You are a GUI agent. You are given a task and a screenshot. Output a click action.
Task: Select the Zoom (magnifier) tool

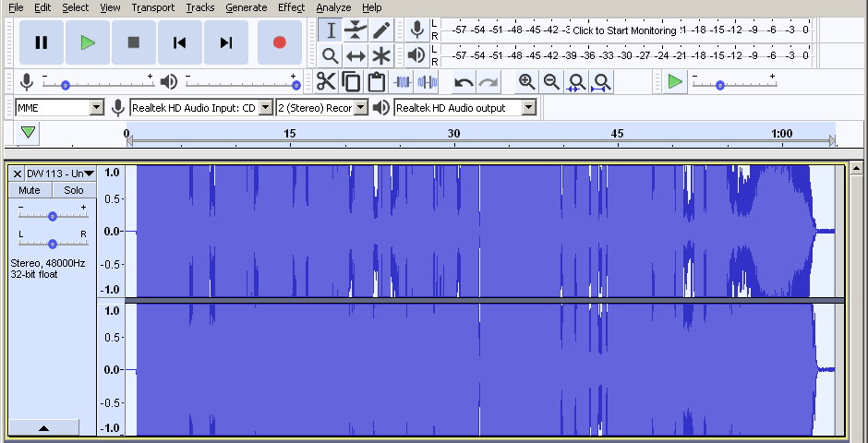pyautogui.click(x=331, y=55)
